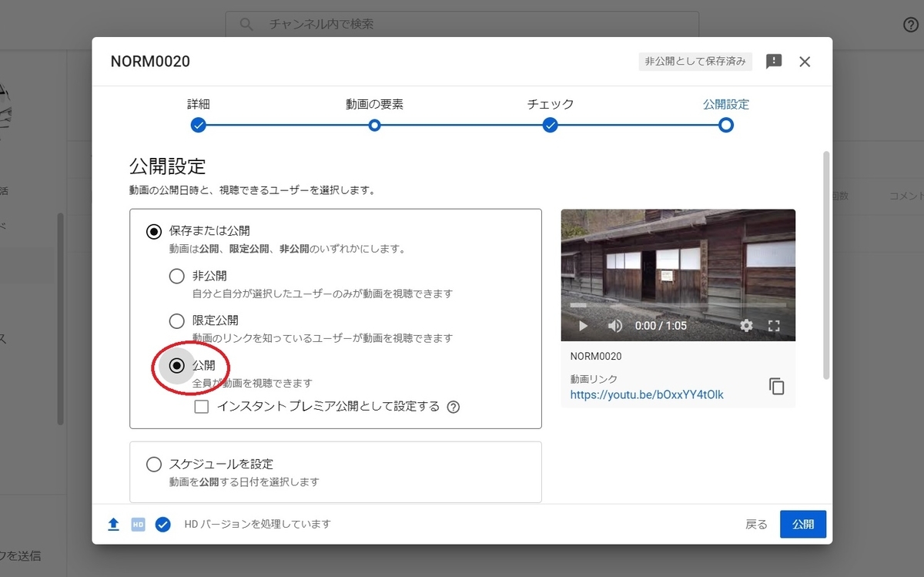Click the 戻る button

[756, 525]
